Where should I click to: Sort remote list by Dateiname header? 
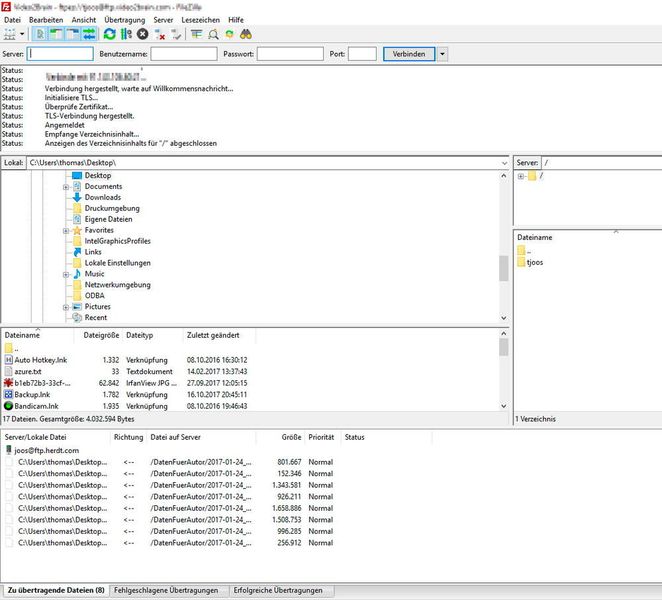(x=534, y=237)
